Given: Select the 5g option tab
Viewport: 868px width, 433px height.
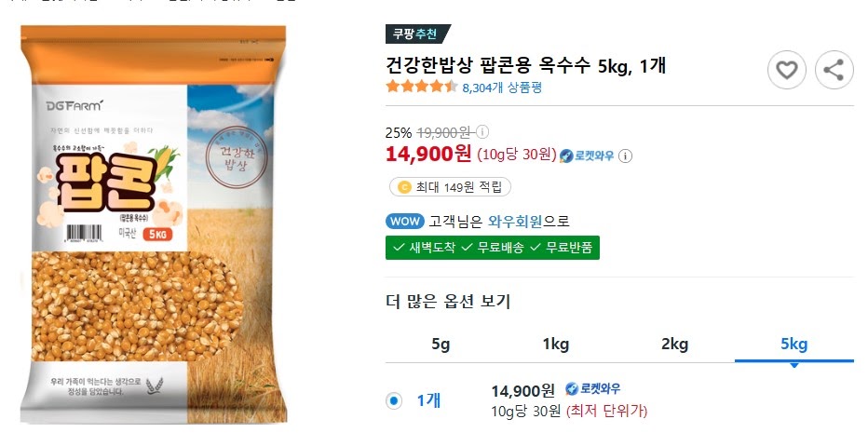Looking at the screenshot, I should click(x=441, y=345).
